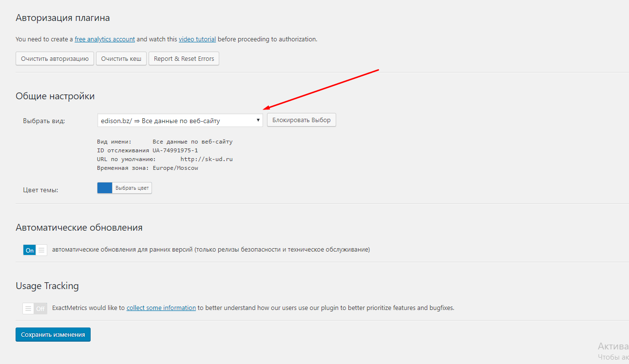Click the 'Очистить кеш' button
629x364 pixels.
tap(121, 59)
